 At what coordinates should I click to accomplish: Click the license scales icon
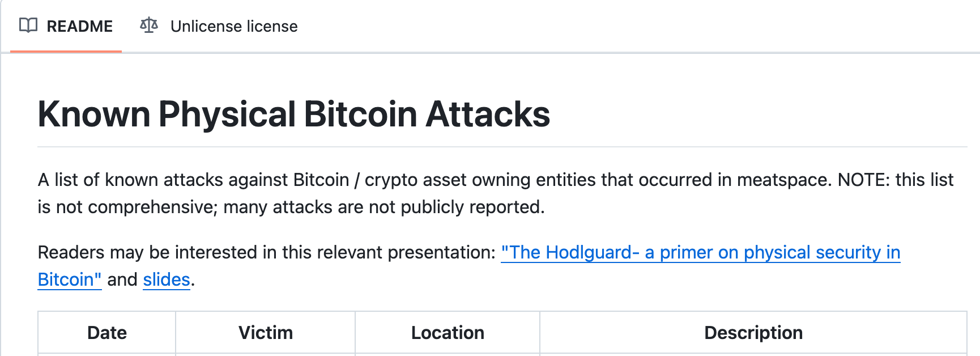(149, 26)
